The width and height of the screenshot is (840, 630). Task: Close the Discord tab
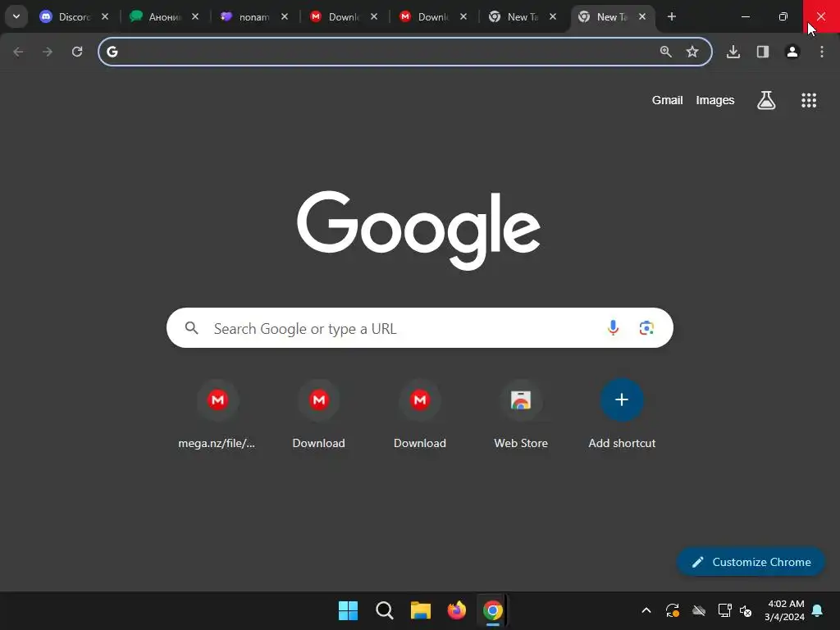tap(105, 17)
